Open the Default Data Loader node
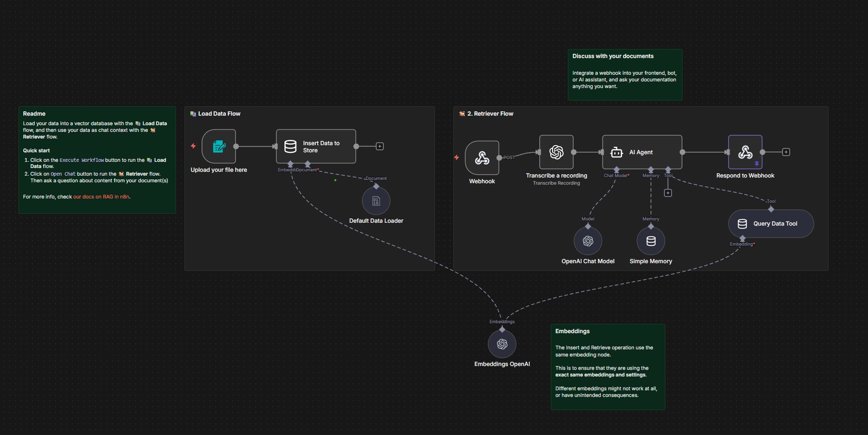The width and height of the screenshot is (868, 435). click(x=376, y=200)
